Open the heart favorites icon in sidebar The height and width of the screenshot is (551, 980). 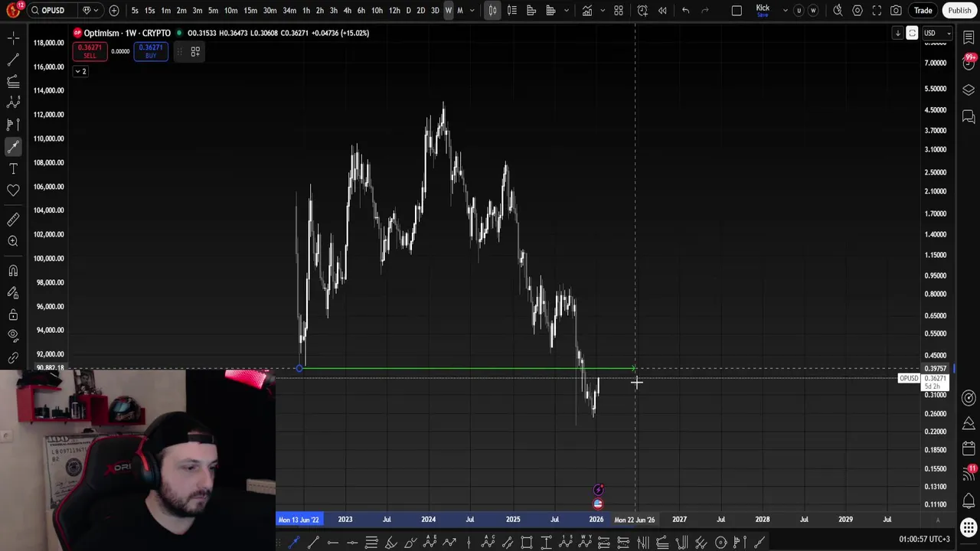[x=13, y=190]
